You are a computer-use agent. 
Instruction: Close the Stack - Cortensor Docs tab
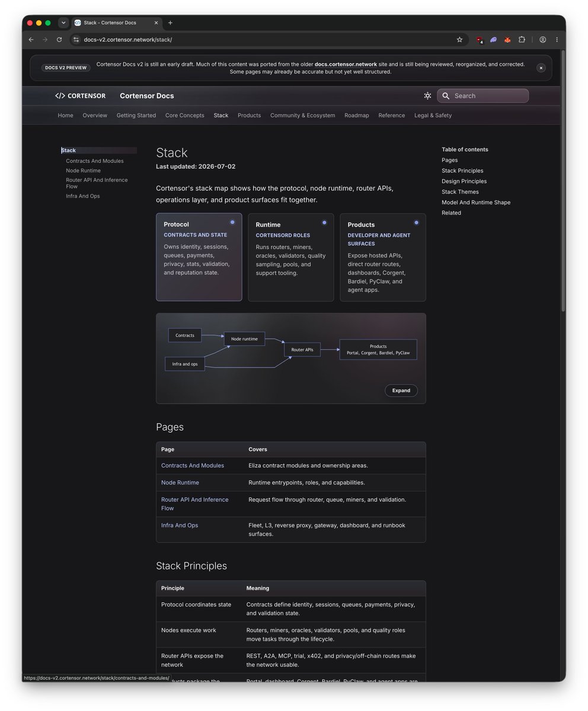coord(156,23)
